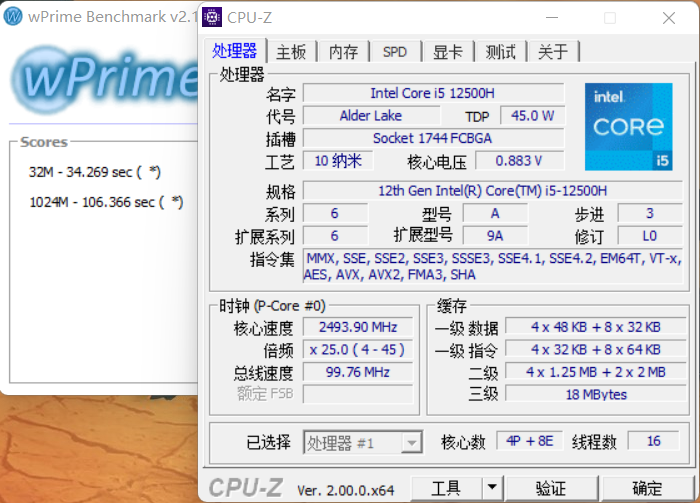The width and height of the screenshot is (700, 503).
Task: Click the bus speed 99.76 MHz
Action: click(x=358, y=372)
